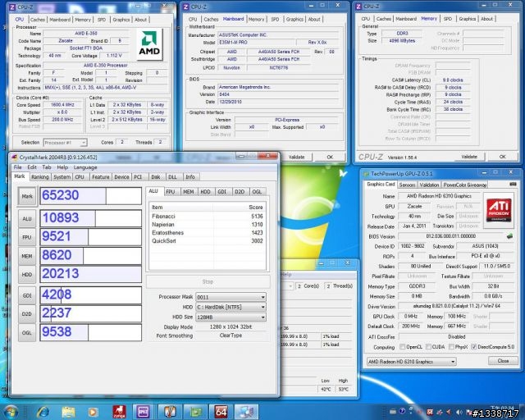
Task: Switch to CPU-Z purple taskbar icon
Action: coord(144,412)
